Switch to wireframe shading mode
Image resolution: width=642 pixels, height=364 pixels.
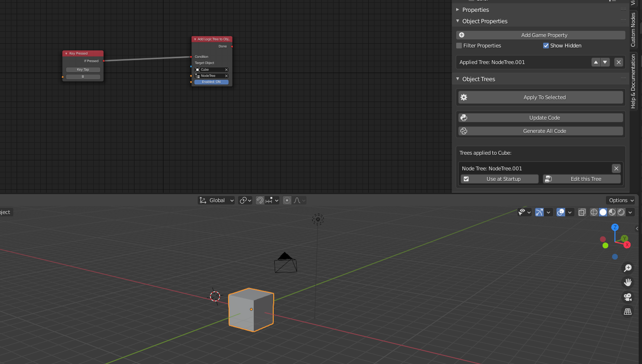(x=594, y=213)
